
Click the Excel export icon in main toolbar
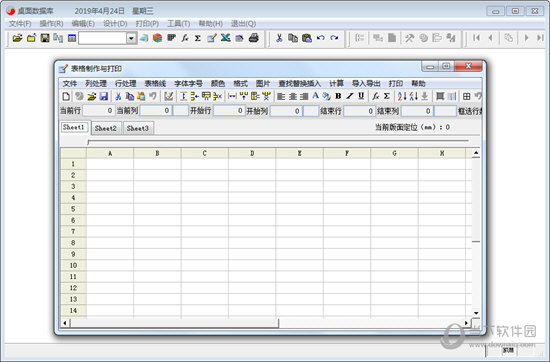click(225, 38)
